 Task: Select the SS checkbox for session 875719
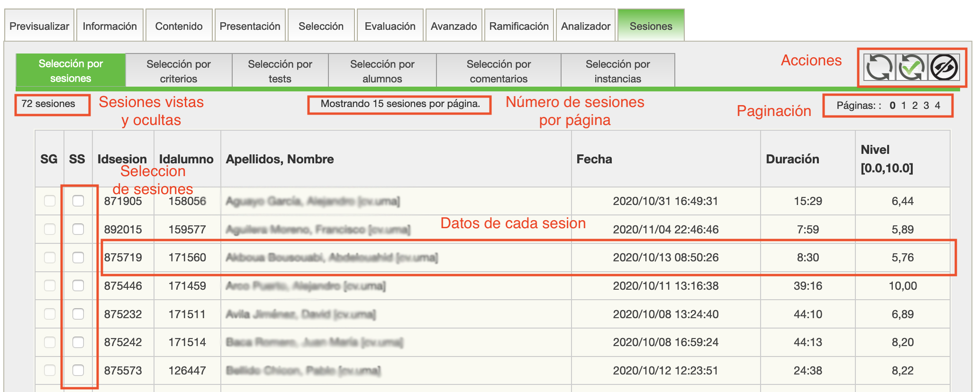coord(78,258)
